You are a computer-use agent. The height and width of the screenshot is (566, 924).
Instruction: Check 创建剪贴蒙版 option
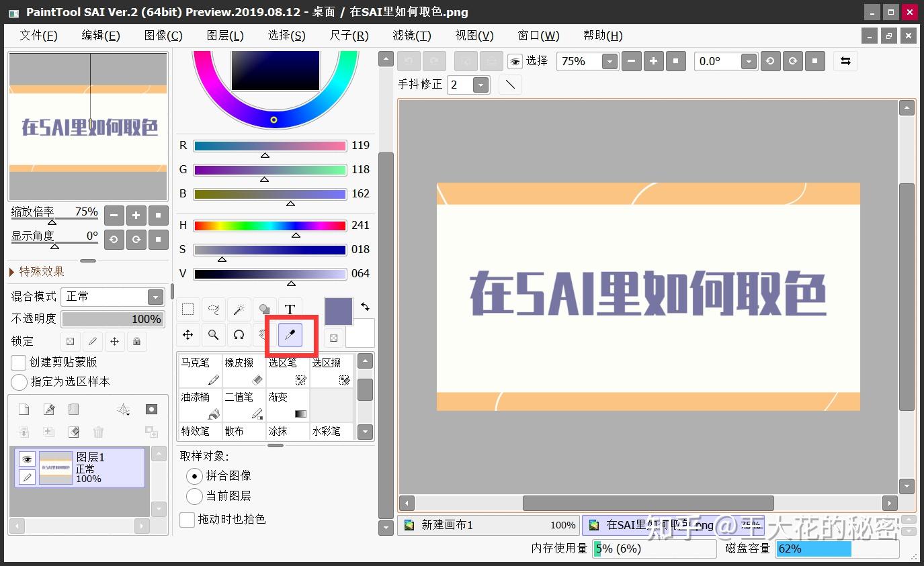(x=18, y=363)
